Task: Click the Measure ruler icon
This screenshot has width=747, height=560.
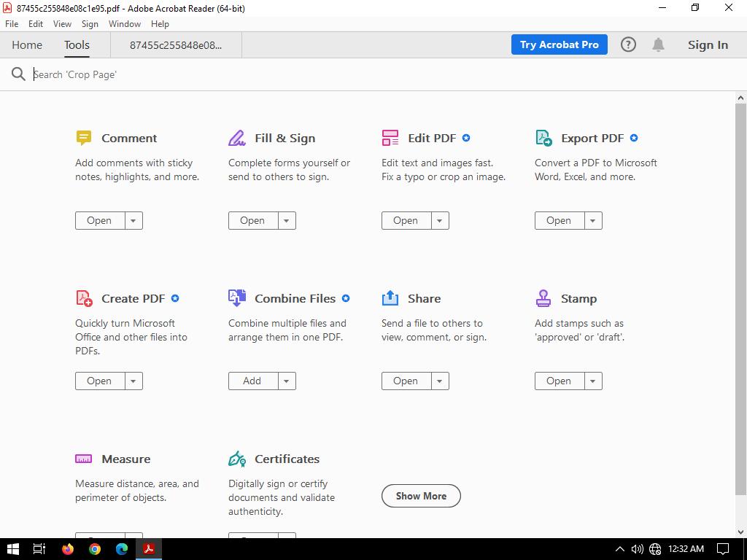Action: coord(84,459)
